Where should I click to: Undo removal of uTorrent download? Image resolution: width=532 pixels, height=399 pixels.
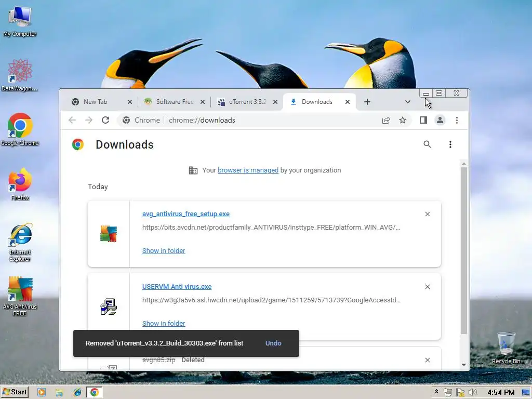(x=273, y=343)
